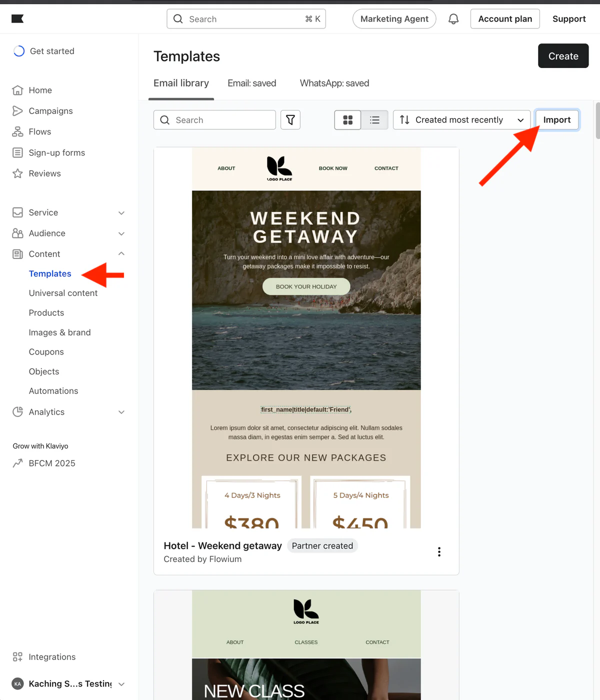
Task: Click the Flows hierarchy icon
Action: (17, 132)
